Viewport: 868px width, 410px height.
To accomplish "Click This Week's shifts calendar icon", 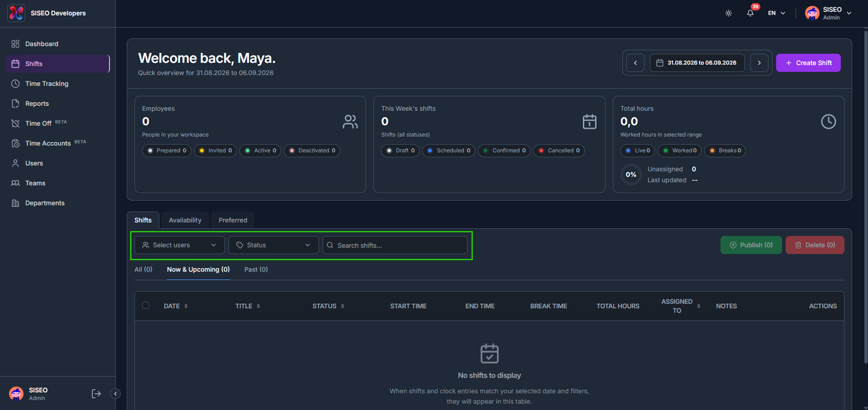I will tap(590, 122).
